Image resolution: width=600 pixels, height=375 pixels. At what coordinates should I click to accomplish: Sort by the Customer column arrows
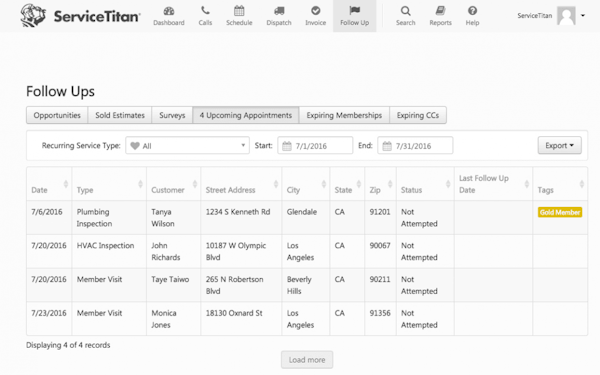coord(195,184)
